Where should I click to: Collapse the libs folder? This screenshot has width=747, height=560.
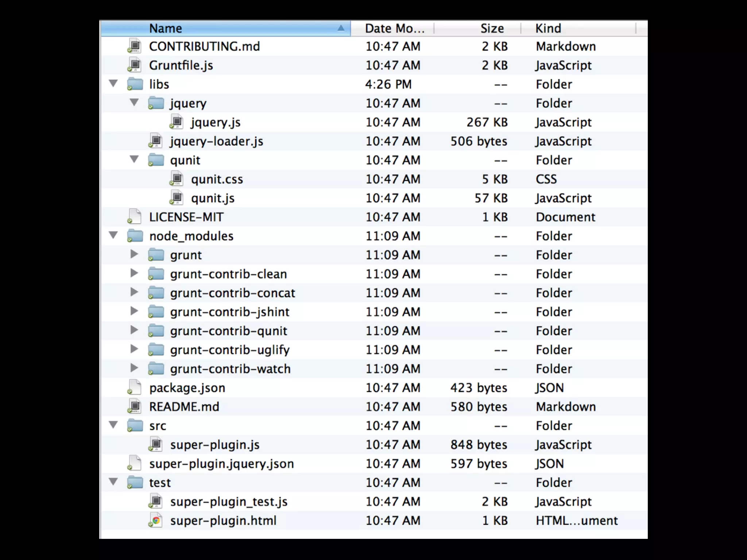click(113, 84)
